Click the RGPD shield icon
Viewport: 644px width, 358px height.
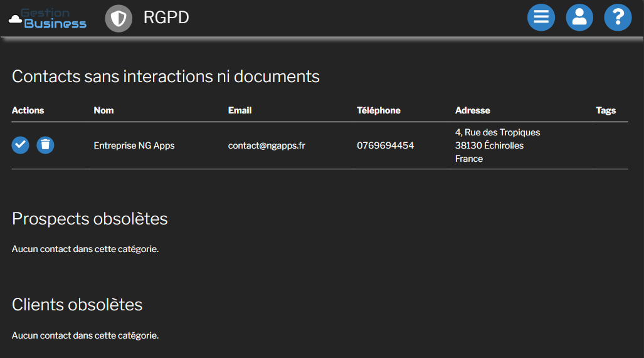pos(119,19)
